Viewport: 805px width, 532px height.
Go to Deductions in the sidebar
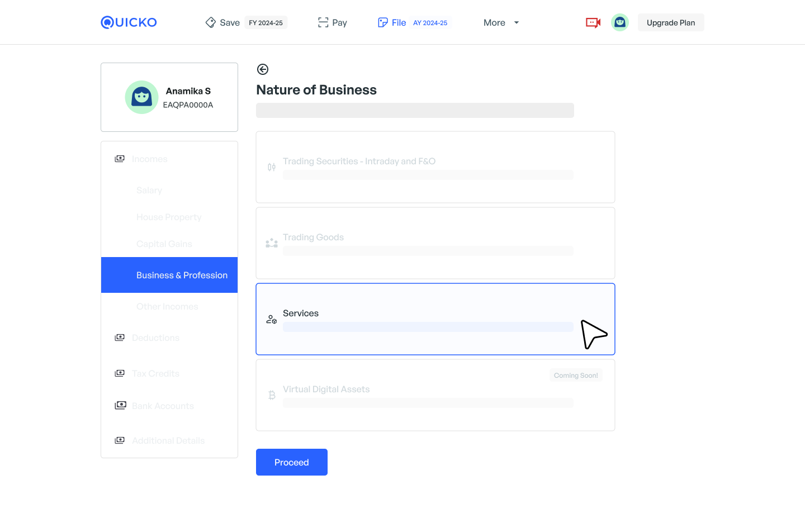click(155, 338)
